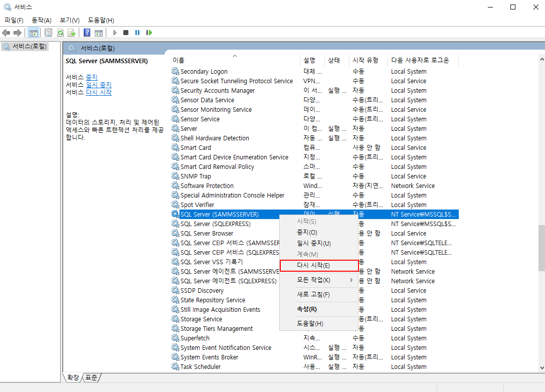Click the gear icon of Smart Card
Viewport: 545px width, 392px height.
pyautogui.click(x=175, y=147)
